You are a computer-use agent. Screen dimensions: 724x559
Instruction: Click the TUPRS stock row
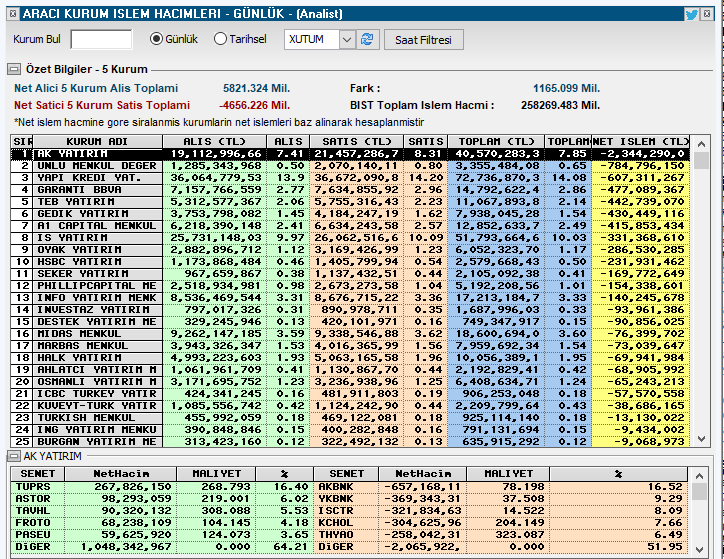pyautogui.click(x=162, y=487)
